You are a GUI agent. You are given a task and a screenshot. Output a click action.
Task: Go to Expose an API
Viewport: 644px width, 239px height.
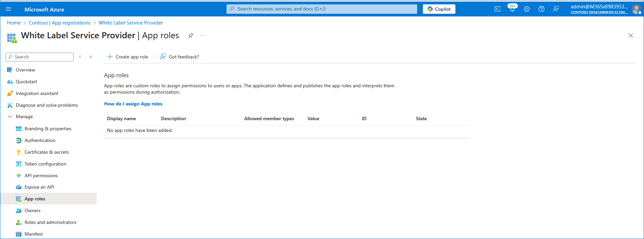pos(39,187)
